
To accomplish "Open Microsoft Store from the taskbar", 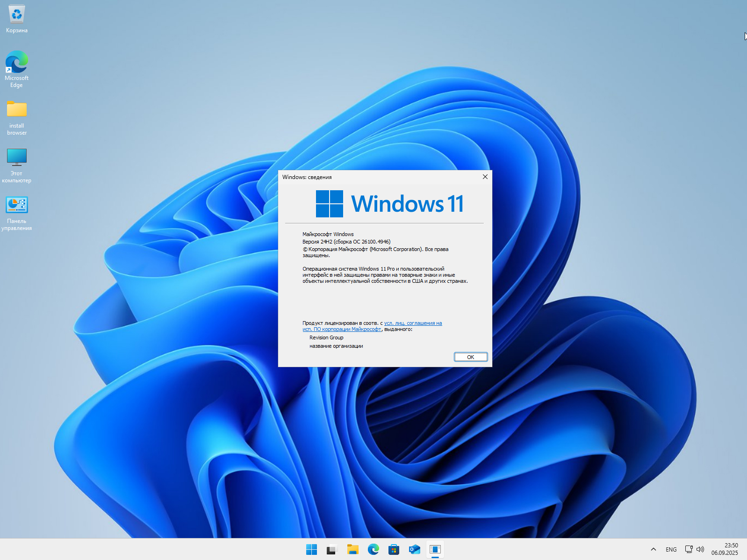I will (394, 550).
